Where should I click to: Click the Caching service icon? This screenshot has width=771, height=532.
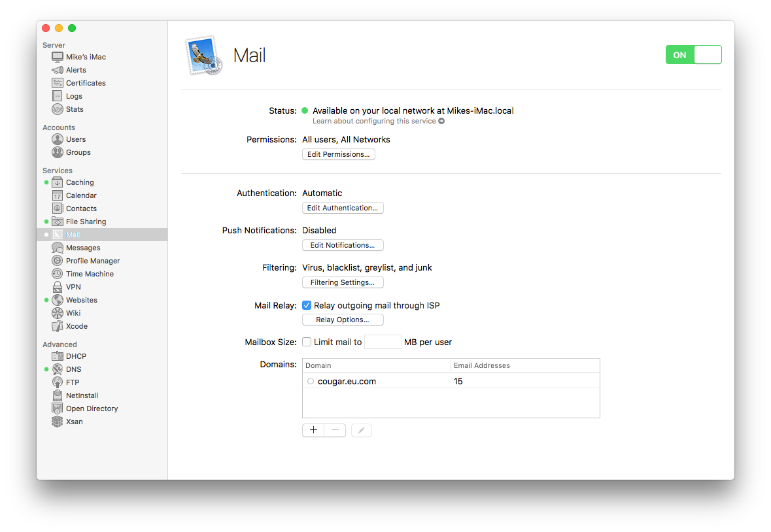58,182
